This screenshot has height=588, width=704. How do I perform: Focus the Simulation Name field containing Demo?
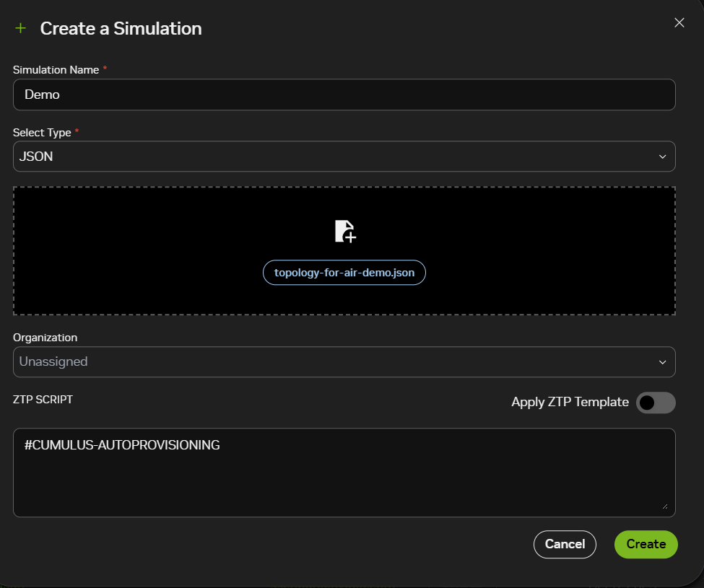pyautogui.click(x=344, y=95)
